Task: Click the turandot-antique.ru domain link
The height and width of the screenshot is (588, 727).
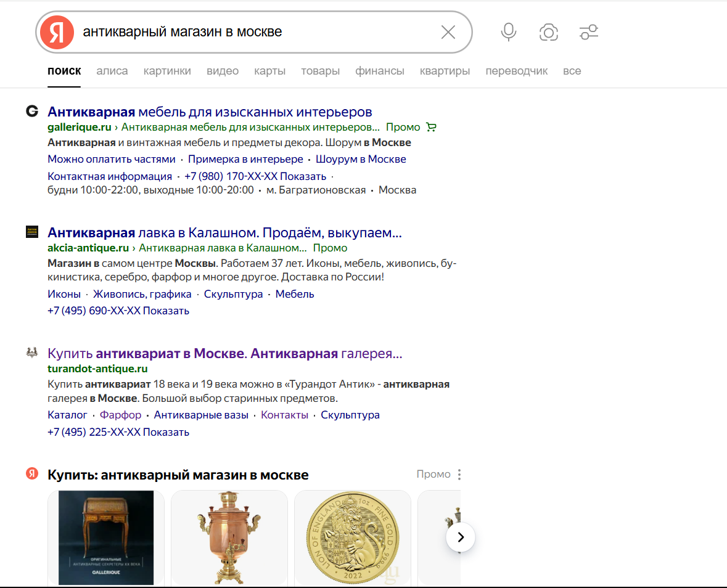Action: coord(97,369)
